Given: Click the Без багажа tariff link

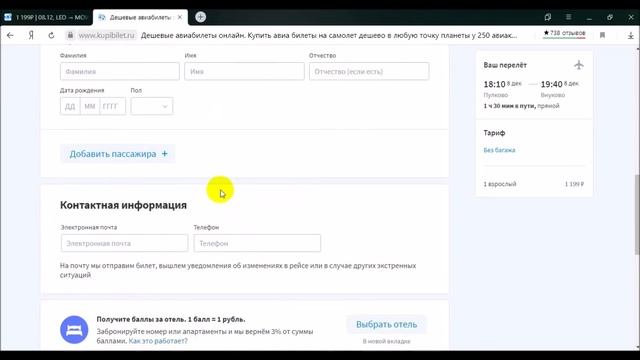Looking at the screenshot, I should click(499, 150).
